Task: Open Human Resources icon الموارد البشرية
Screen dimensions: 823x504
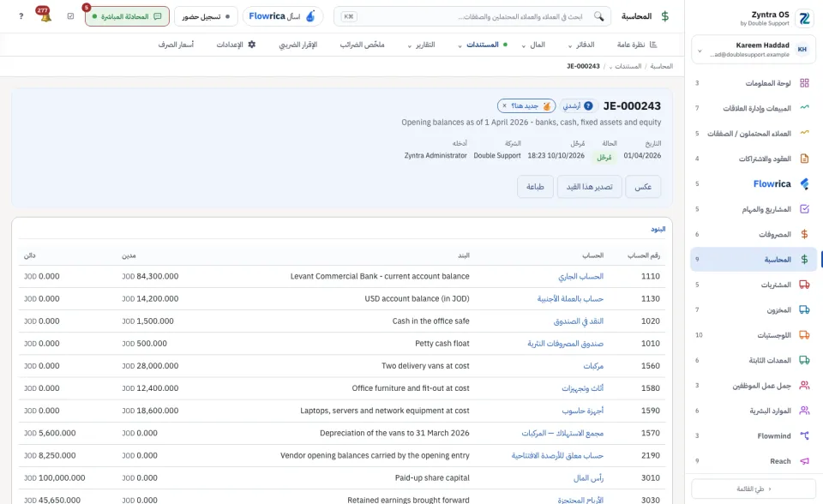Action: coord(804,411)
